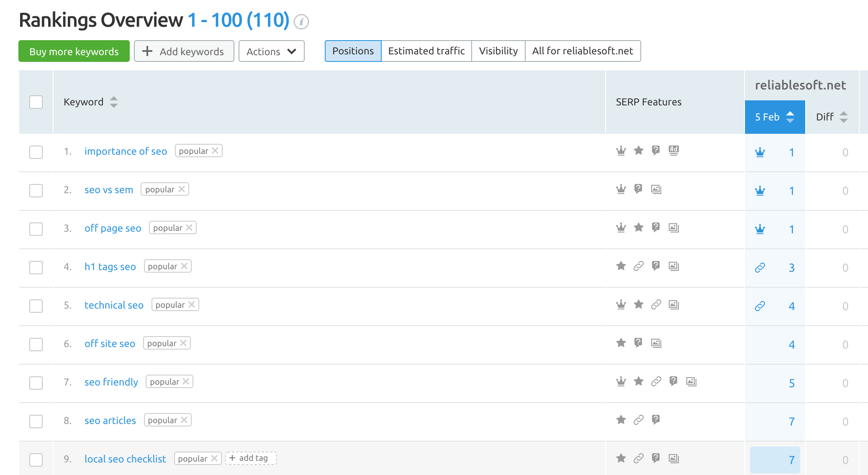The width and height of the screenshot is (868, 475).
Task: Click blue link icon in h1 tags seo row
Action: tap(760, 268)
